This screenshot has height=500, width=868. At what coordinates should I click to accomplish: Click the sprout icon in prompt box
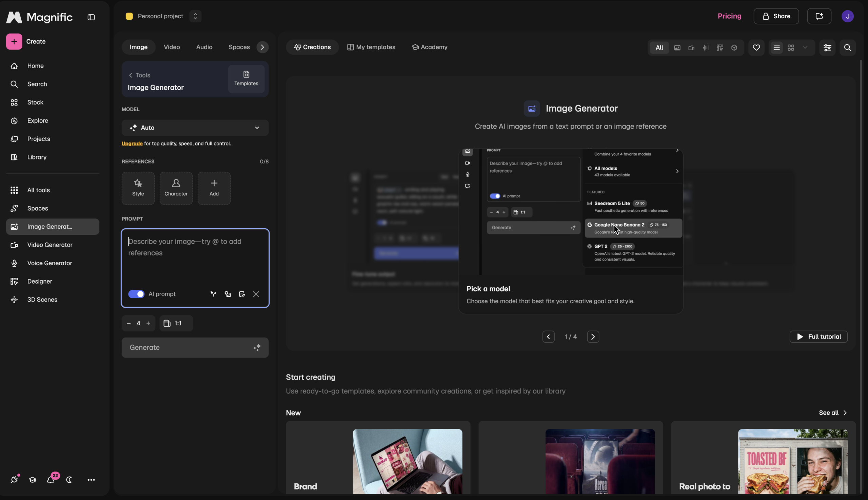214,294
